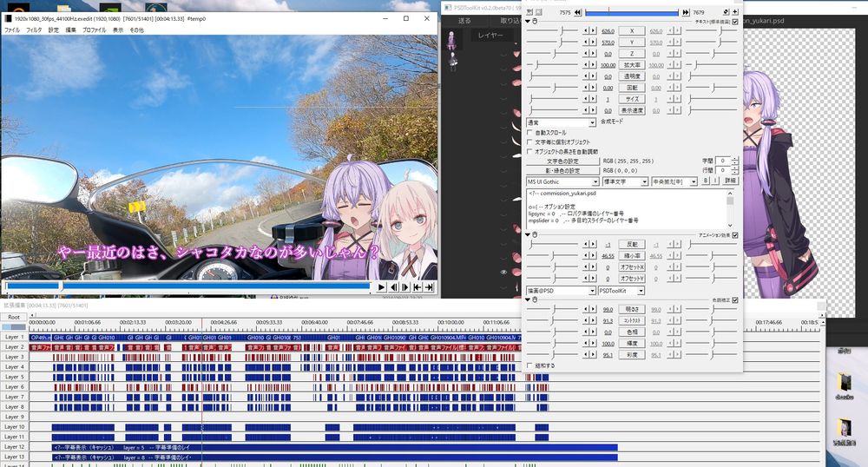The image size is (868, 467).
Task: Enable the 自動スクロール checkbox
Action: [529, 133]
